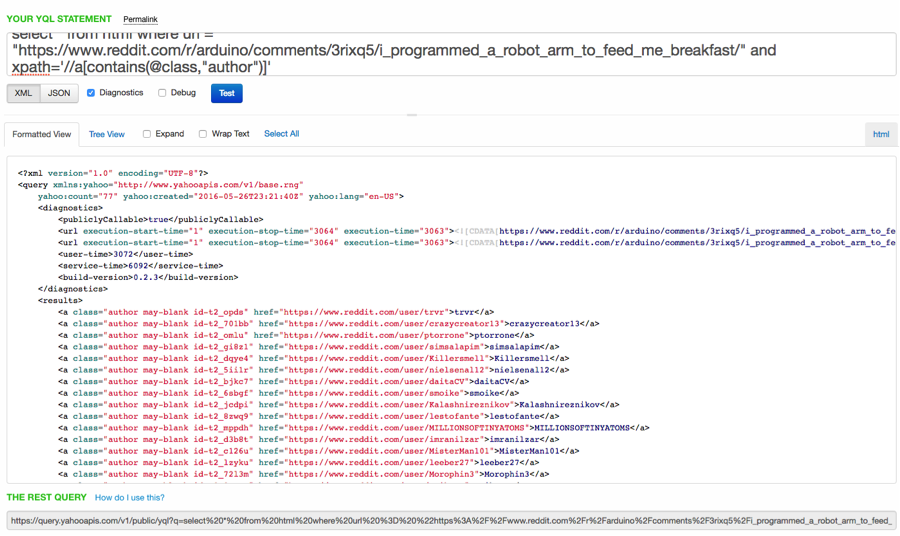Click the query xmlns:yahoo line
The height and width of the screenshot is (536, 900).
point(161,185)
